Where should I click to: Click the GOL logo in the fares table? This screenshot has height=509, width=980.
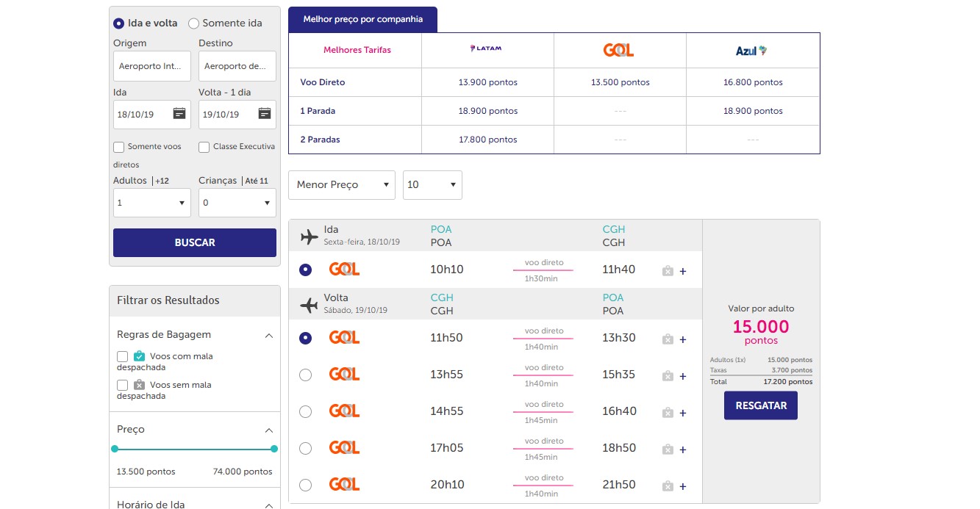[x=618, y=50]
